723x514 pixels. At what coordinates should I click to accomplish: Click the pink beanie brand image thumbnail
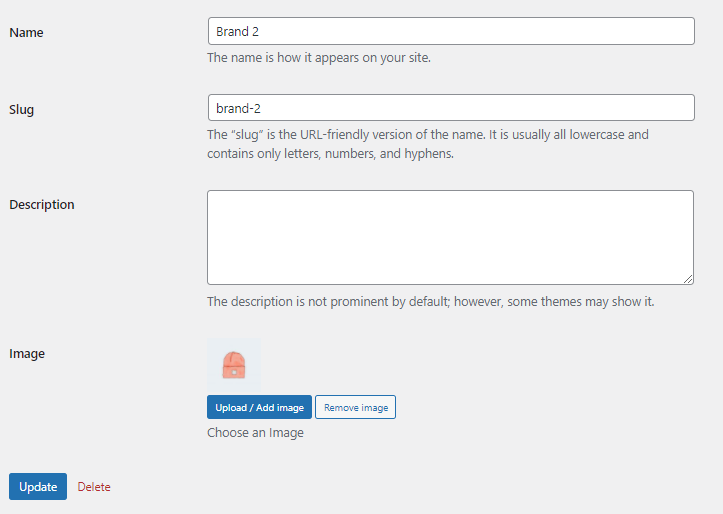coord(234,365)
